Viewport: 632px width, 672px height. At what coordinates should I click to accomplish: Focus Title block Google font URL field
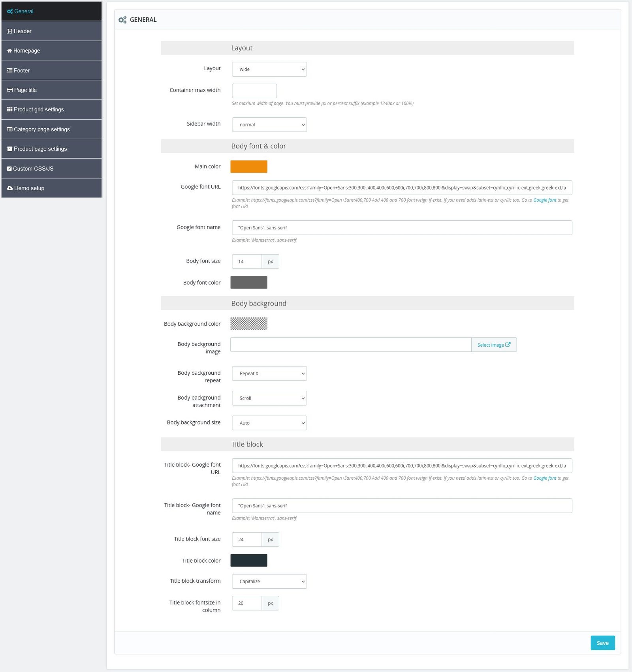[402, 466]
